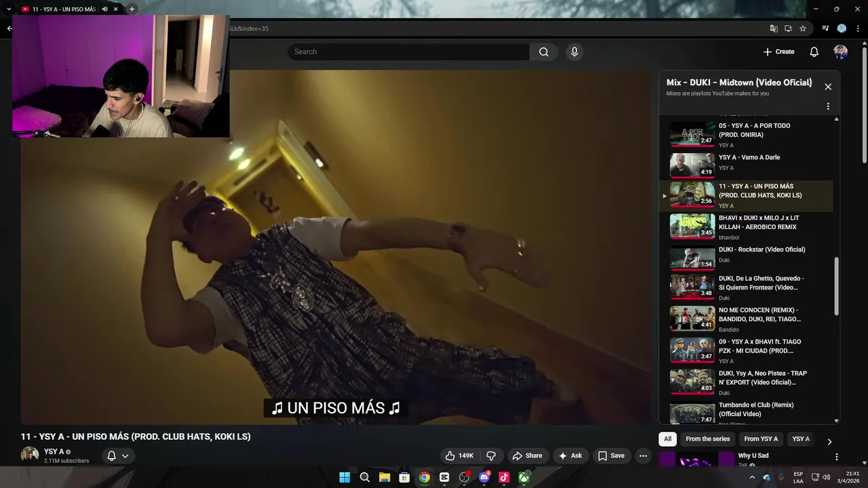Click the video player to pause

pyautogui.click(x=336, y=247)
